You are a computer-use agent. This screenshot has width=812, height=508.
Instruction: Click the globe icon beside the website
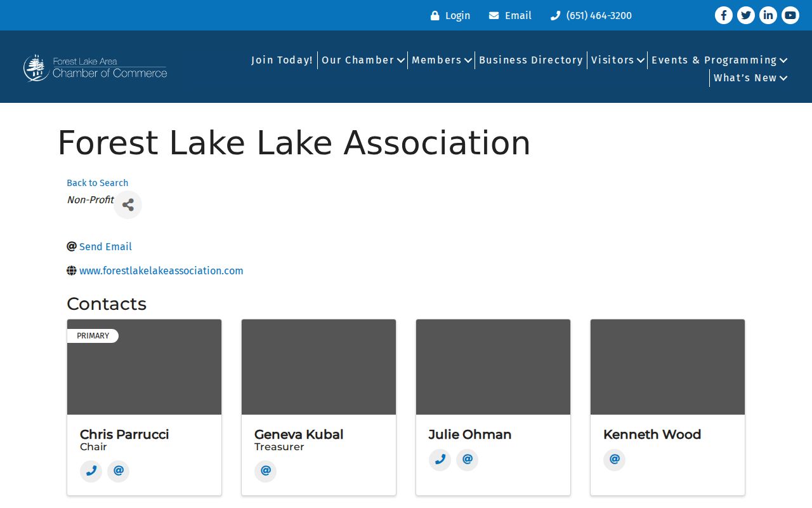[72, 271]
